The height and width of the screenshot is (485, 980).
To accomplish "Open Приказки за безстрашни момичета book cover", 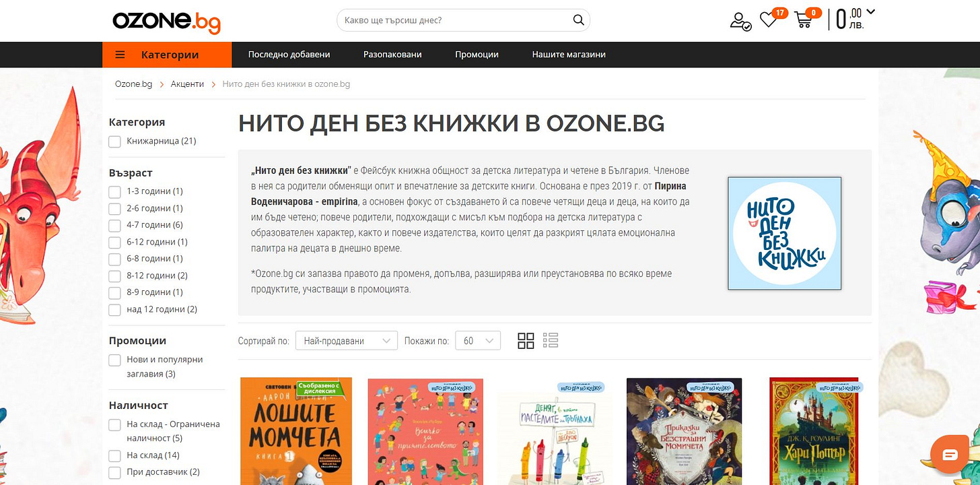I will tap(684, 431).
